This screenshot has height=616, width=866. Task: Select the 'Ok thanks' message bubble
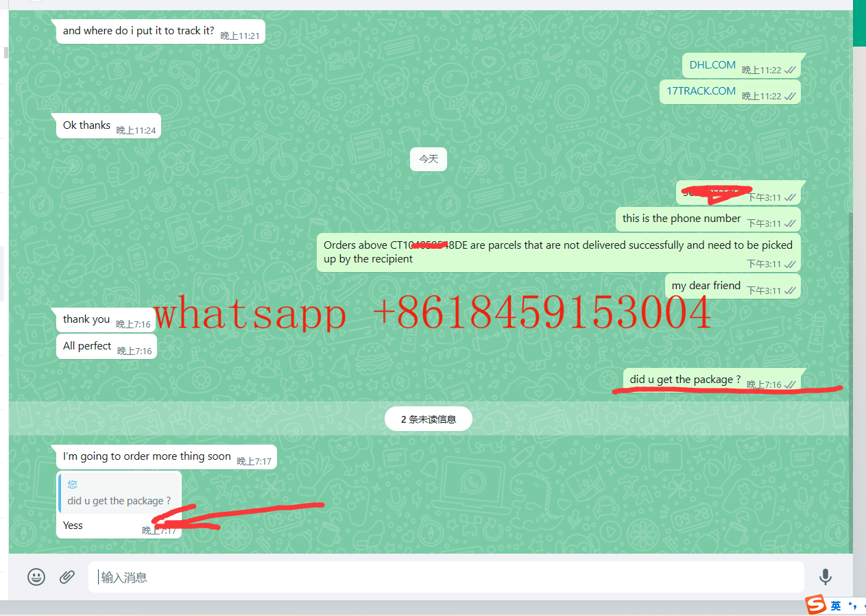[x=87, y=125]
